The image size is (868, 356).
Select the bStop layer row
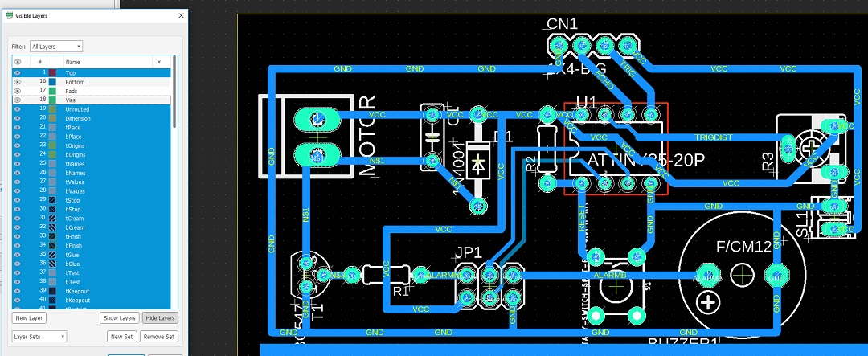92,209
